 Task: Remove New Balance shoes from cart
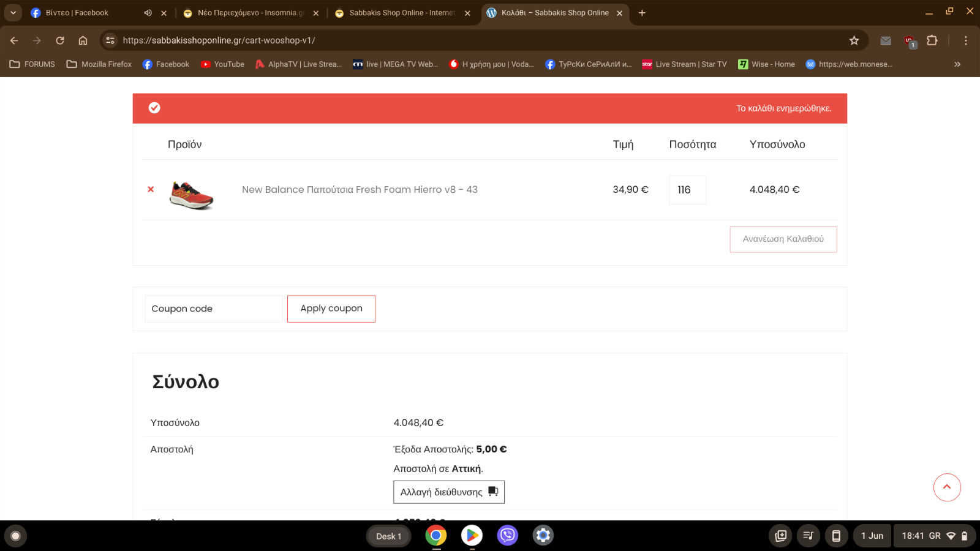pos(151,190)
